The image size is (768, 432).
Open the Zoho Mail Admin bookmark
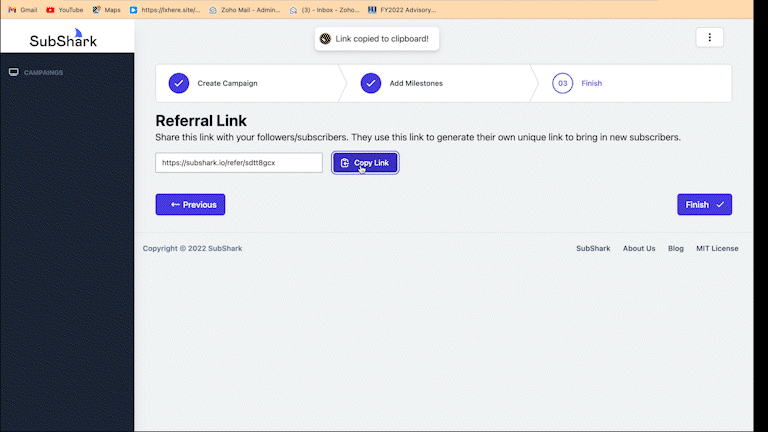[244, 10]
